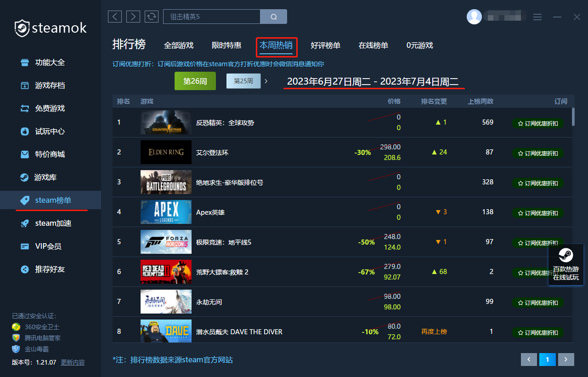Open the Elden Ring game thumbnail
This screenshot has height=377, width=588.
click(x=166, y=152)
